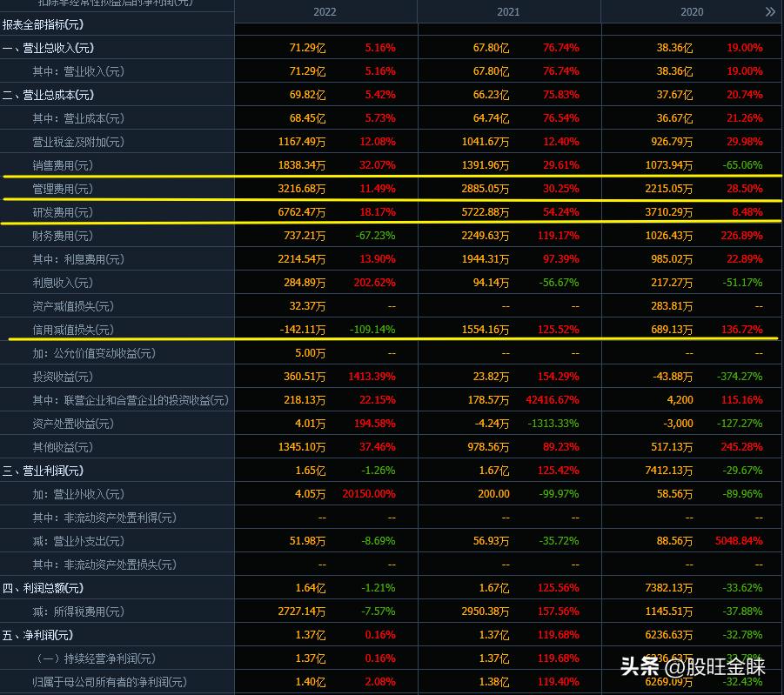Click the 7412.13万 operating profit value
The image size is (784, 695).
pyautogui.click(x=668, y=471)
